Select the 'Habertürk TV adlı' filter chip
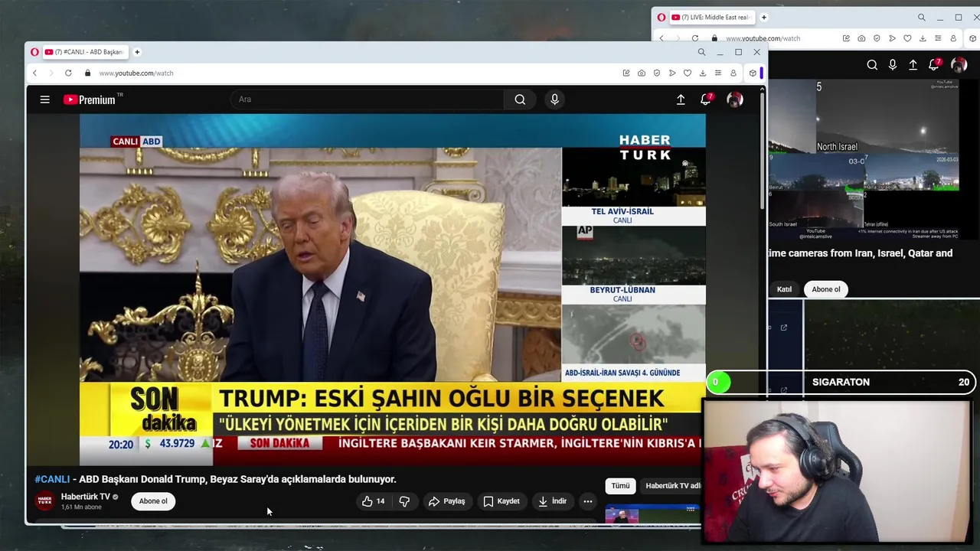The image size is (980, 551). [672, 486]
